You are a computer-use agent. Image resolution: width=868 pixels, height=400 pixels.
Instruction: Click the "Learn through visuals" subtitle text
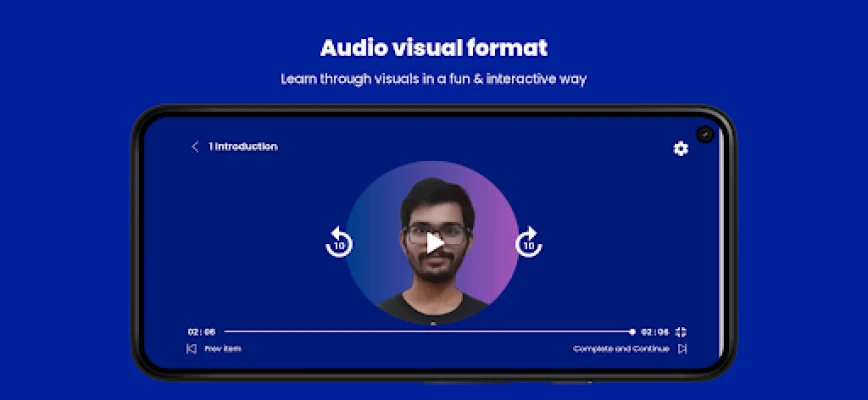[434, 78]
